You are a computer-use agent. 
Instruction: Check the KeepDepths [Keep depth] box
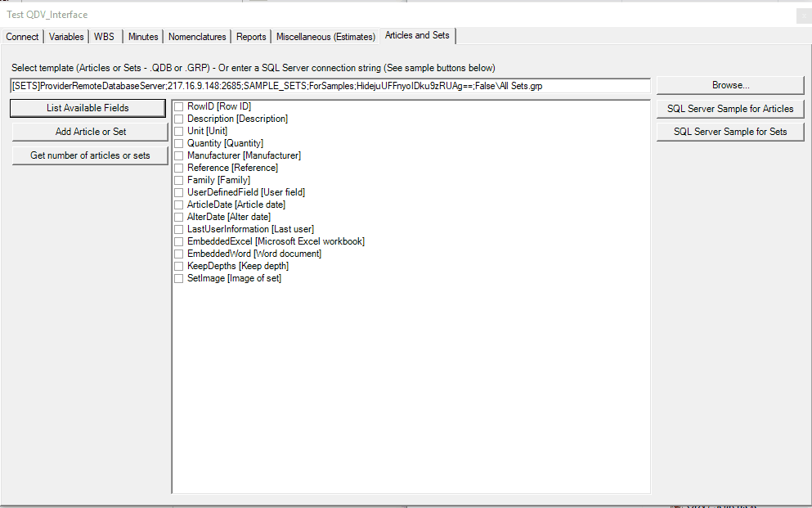click(178, 266)
